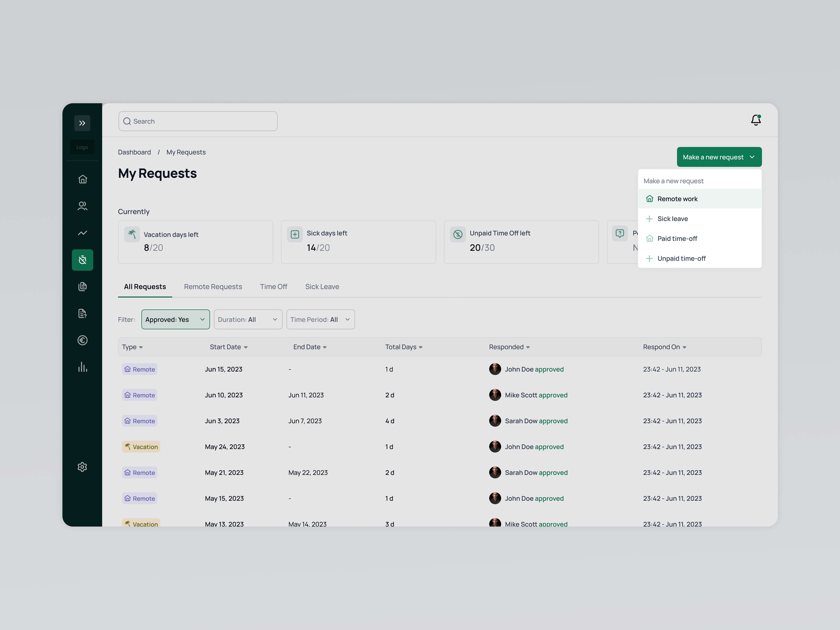Click the notification bell icon
Screen dimensions: 840x630
[756, 120]
